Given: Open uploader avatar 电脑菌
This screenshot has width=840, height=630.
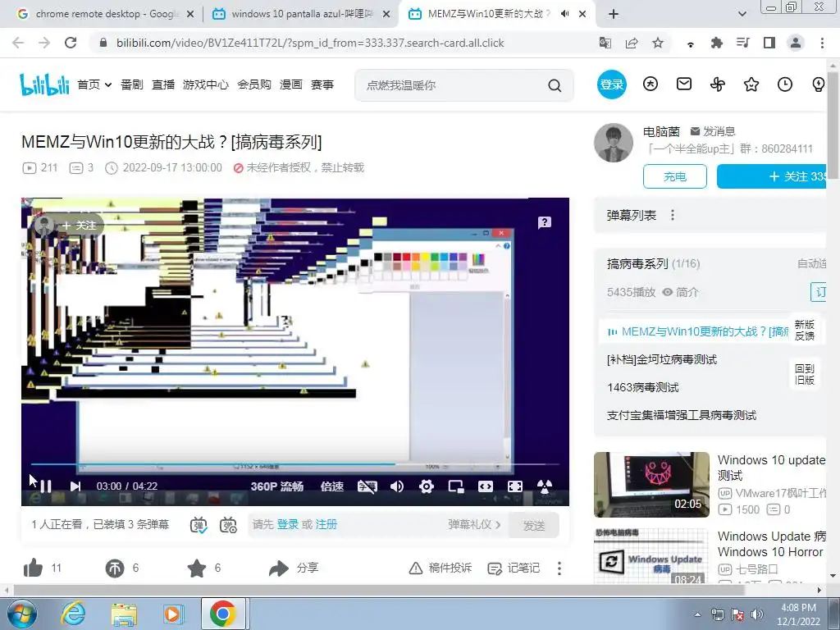Looking at the screenshot, I should coord(614,143).
